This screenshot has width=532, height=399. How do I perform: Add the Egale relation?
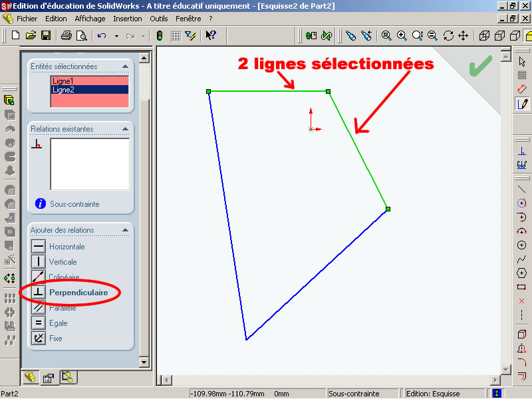click(49, 323)
